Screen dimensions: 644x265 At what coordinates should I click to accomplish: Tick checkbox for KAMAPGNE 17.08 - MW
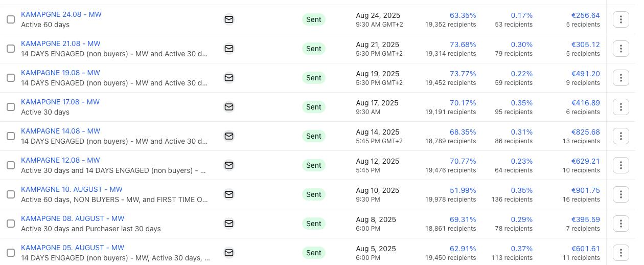click(11, 107)
